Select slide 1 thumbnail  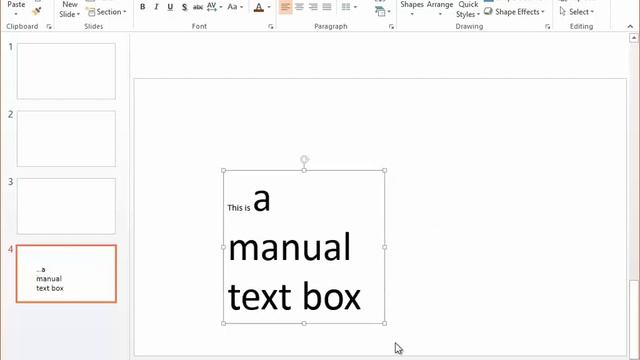pos(66,71)
